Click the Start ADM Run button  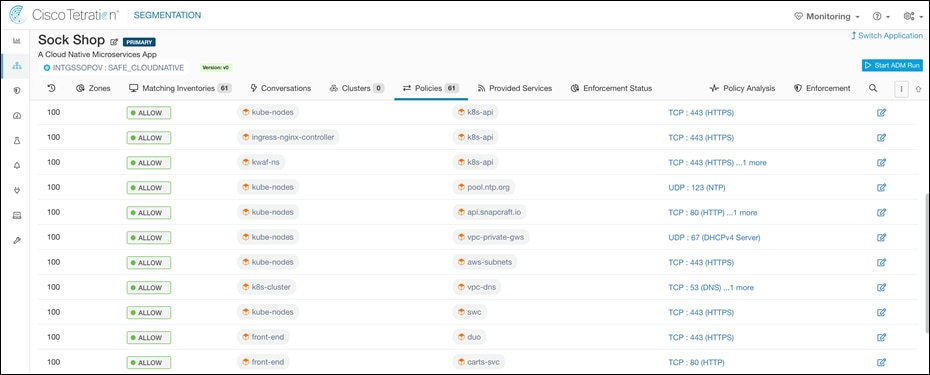click(892, 65)
